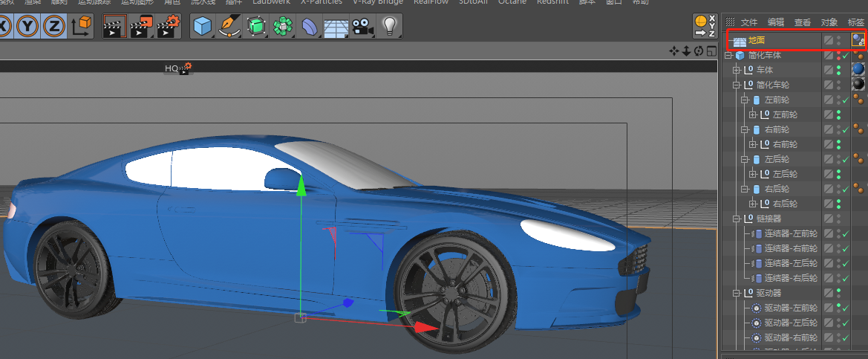Viewport: 868px width, 359px height.
Task: Click the viewport rotate icon
Action: (699, 51)
